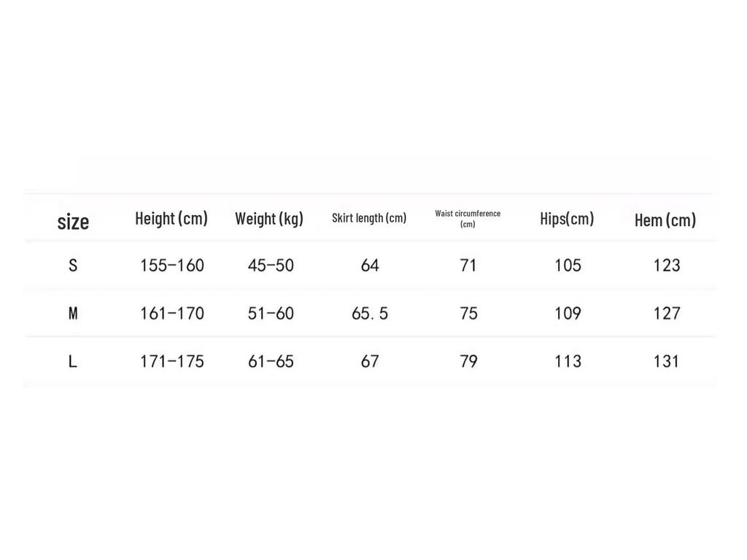This screenshot has width=747, height=560.
Task: Select the L size row label
Action: (72, 362)
